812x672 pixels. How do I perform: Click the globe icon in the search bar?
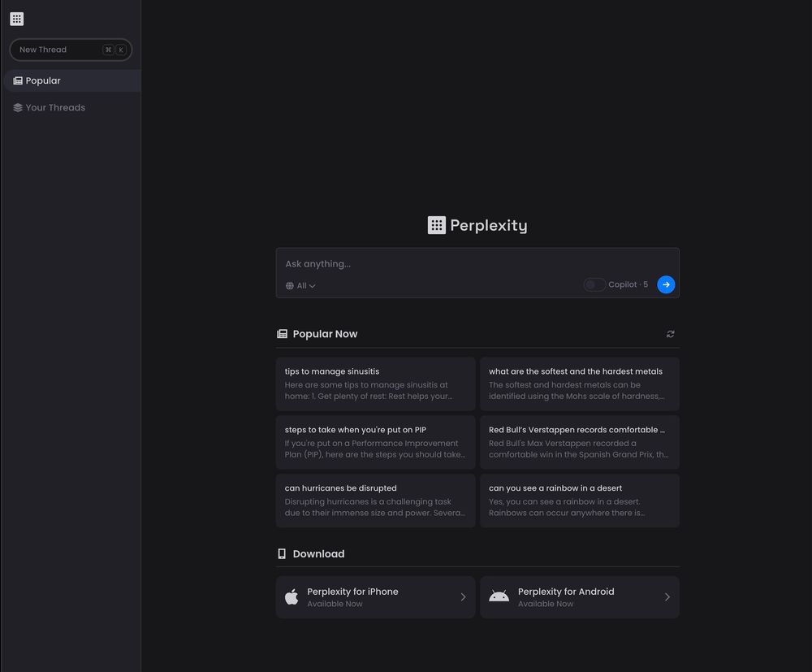[x=290, y=285]
